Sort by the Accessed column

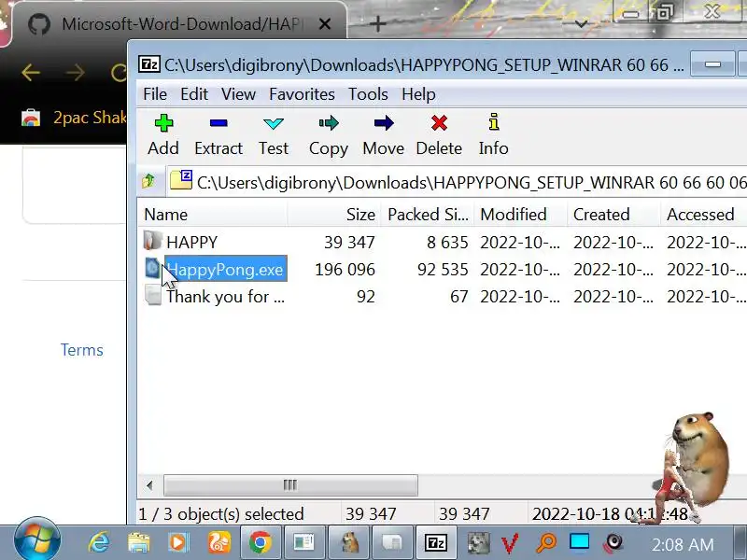704,215
